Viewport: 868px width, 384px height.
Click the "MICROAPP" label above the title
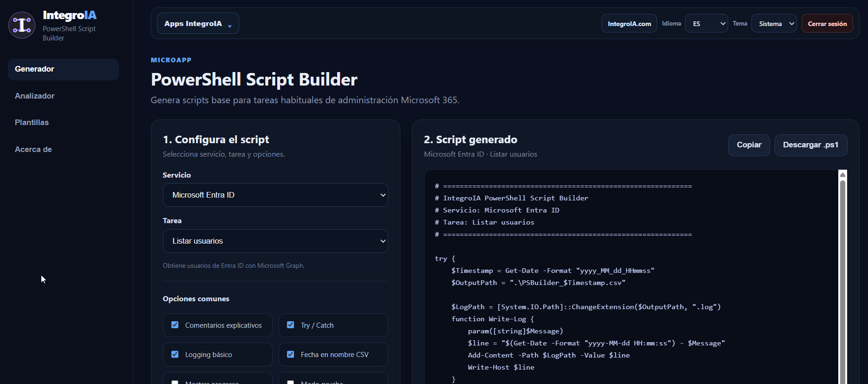point(171,60)
